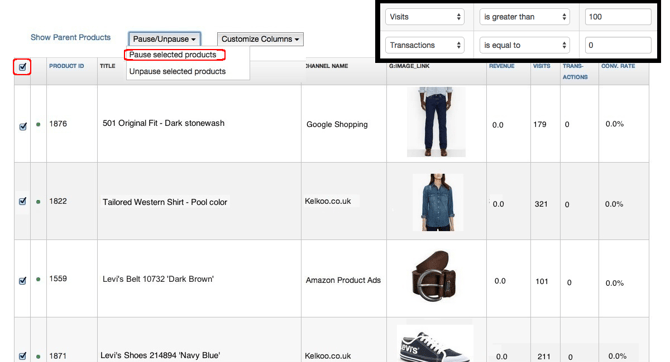Click the green status dot for product 1871

tap(38, 356)
